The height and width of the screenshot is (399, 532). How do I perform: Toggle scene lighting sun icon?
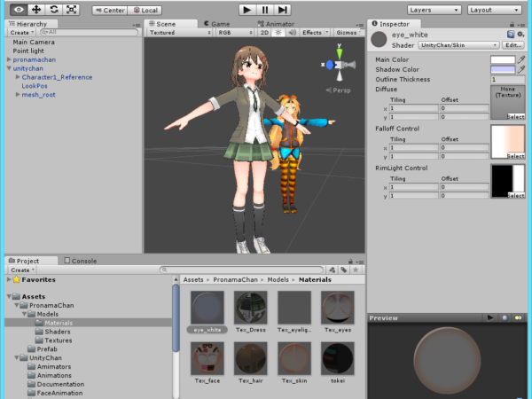tap(278, 33)
